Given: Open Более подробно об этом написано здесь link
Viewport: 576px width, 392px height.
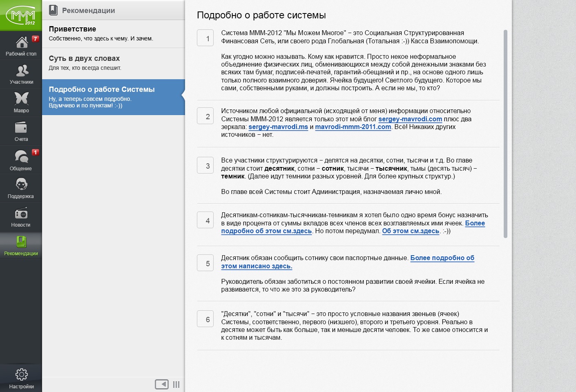Looking at the screenshot, I should pyautogui.click(x=348, y=262).
